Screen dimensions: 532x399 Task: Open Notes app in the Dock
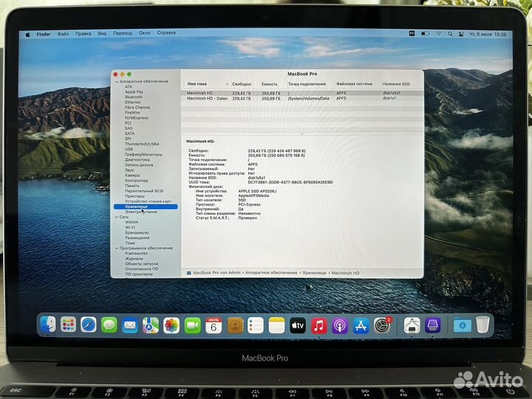point(276,326)
